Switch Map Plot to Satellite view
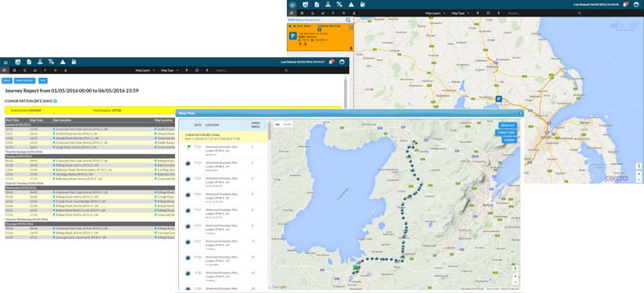Screen dimensions: 644x293 (288, 124)
